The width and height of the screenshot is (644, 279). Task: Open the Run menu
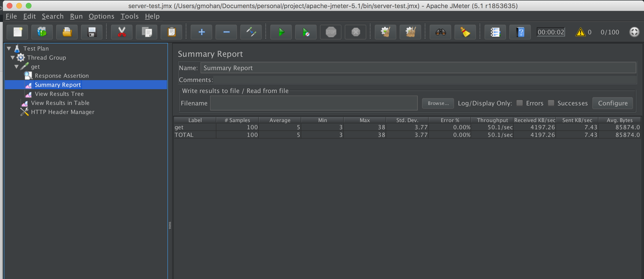[x=76, y=16]
